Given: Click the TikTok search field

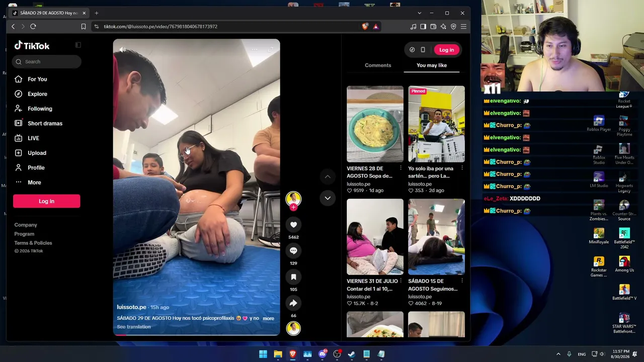Looking at the screenshot, I should (46, 62).
